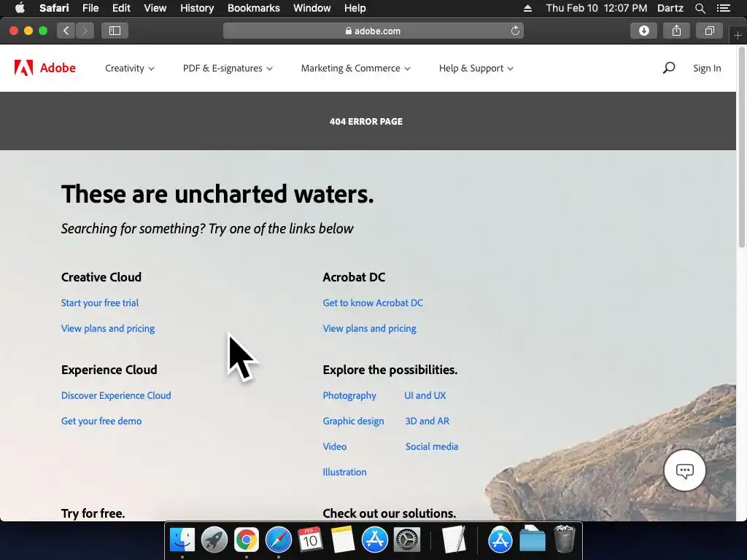Open the chat support bubble
The image size is (747, 560).
[684, 470]
